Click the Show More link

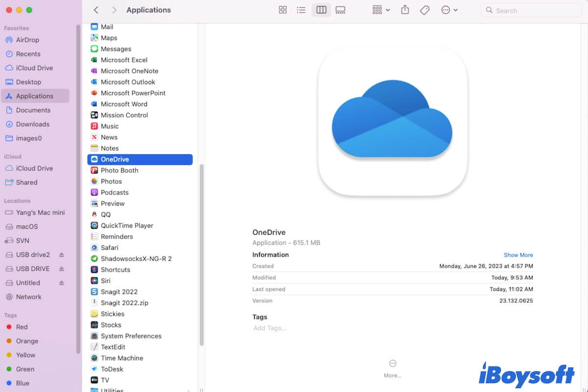tap(518, 255)
